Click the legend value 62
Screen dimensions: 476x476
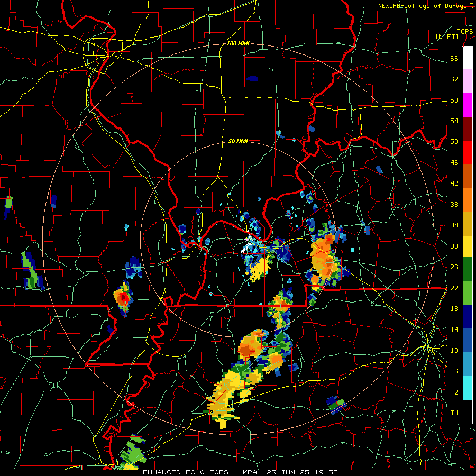(x=454, y=79)
